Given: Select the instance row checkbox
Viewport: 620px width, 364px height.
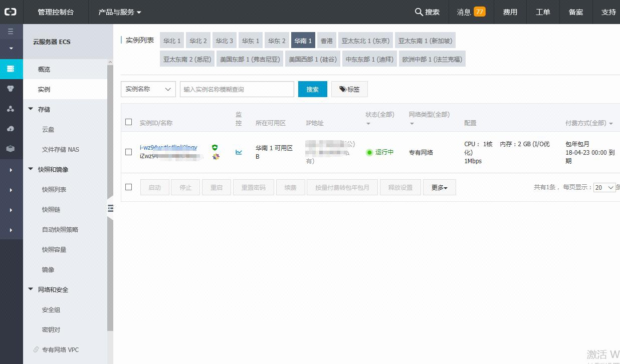Looking at the screenshot, I should click(129, 152).
